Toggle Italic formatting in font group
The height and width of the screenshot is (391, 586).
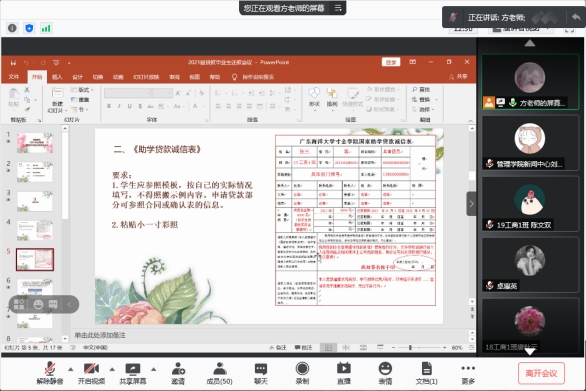click(119, 106)
